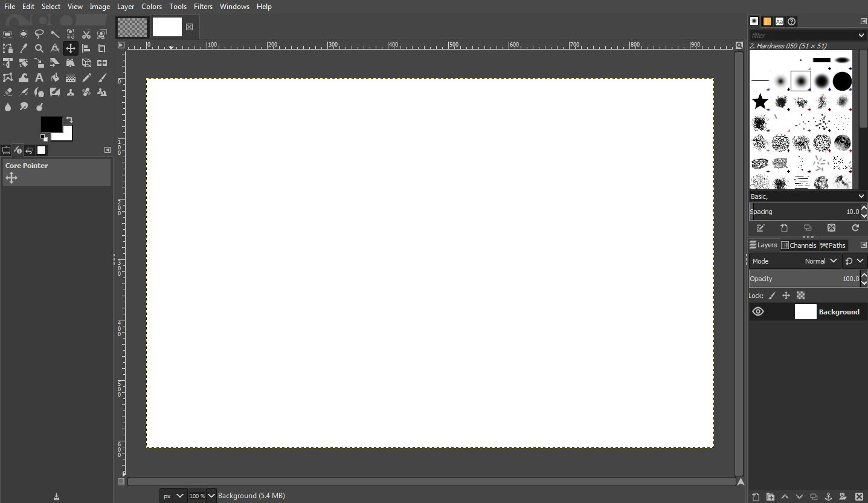Viewport: 868px width, 503px height.
Task: Open the zoom percentage dropdown
Action: 210,495
